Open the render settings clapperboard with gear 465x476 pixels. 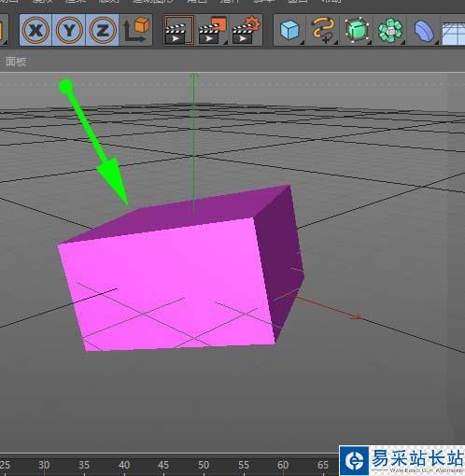(x=246, y=30)
